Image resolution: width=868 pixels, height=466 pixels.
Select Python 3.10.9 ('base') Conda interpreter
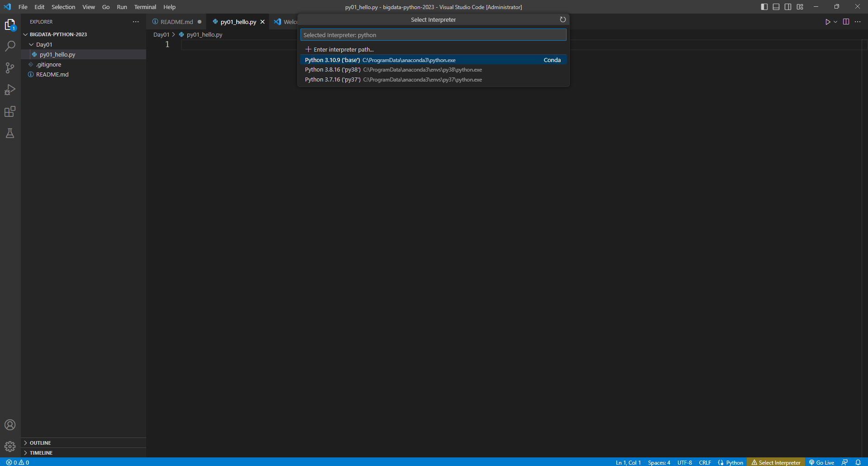pos(433,60)
